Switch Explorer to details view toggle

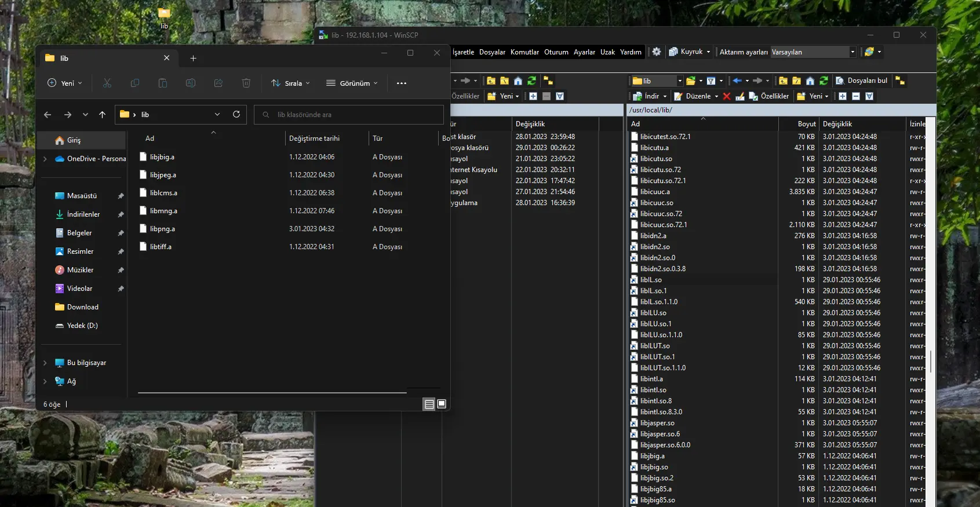pos(429,404)
